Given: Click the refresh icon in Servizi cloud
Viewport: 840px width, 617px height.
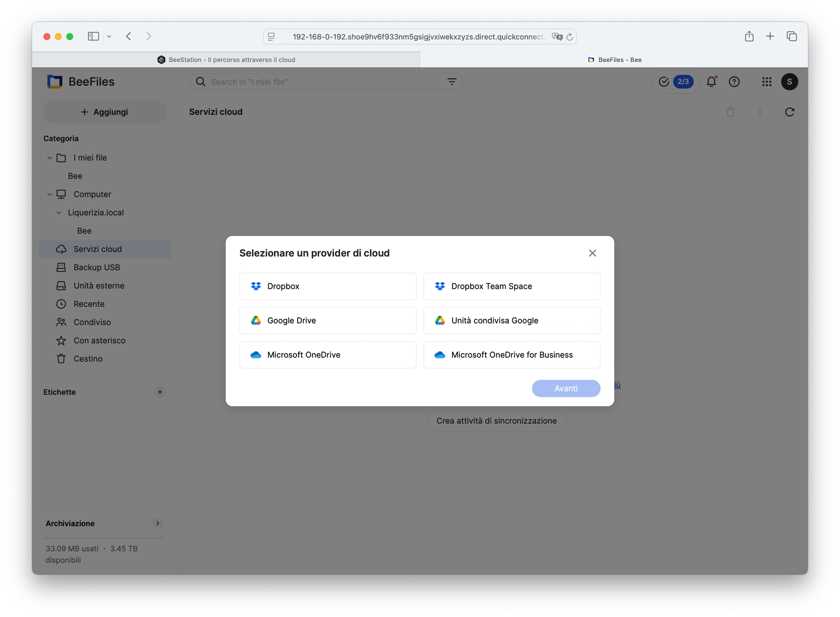Looking at the screenshot, I should 789,112.
